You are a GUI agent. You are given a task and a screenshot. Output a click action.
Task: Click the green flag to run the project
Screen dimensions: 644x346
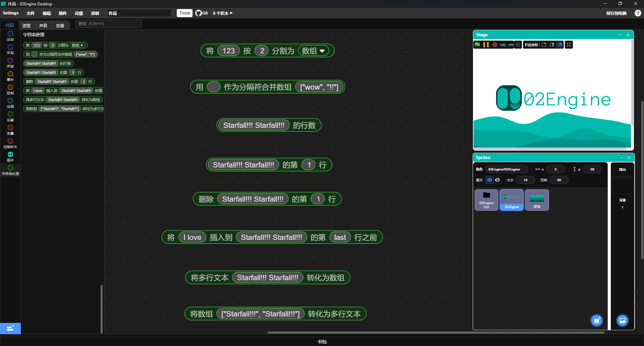pyautogui.click(x=477, y=45)
